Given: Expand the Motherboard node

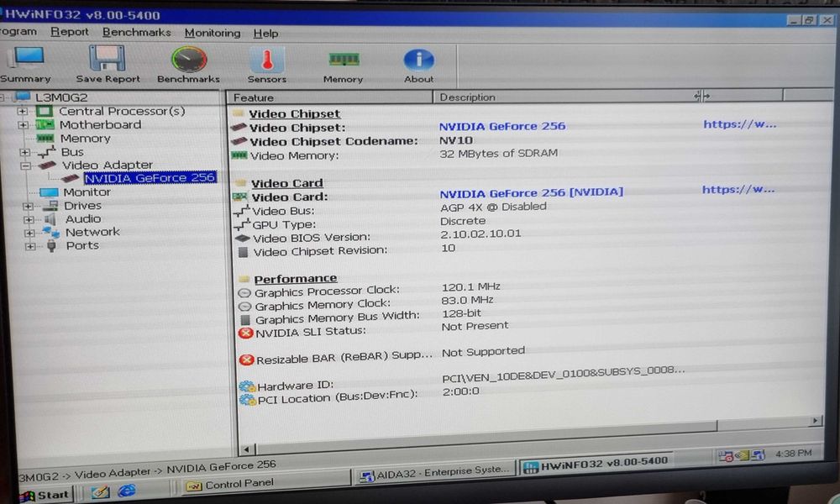Looking at the screenshot, I should coord(23,125).
